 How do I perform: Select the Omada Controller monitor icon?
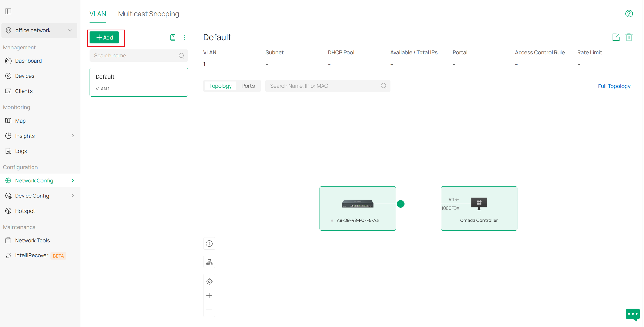pyautogui.click(x=479, y=204)
